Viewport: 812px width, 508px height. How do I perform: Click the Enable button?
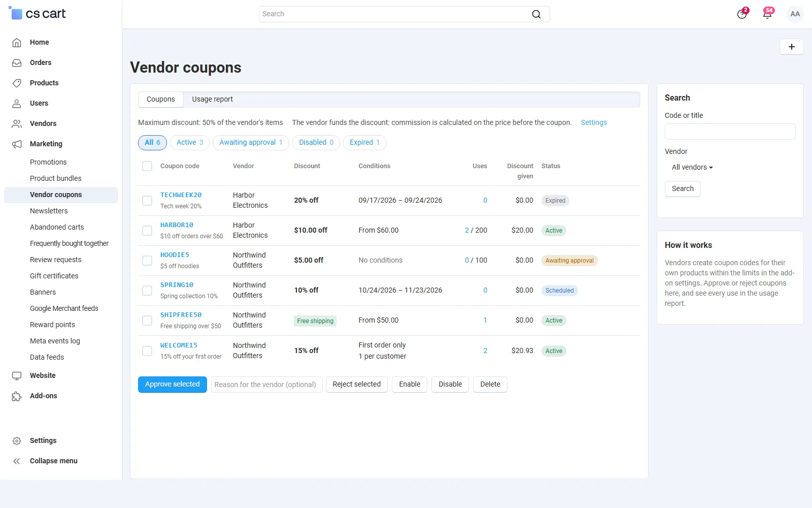coord(410,384)
